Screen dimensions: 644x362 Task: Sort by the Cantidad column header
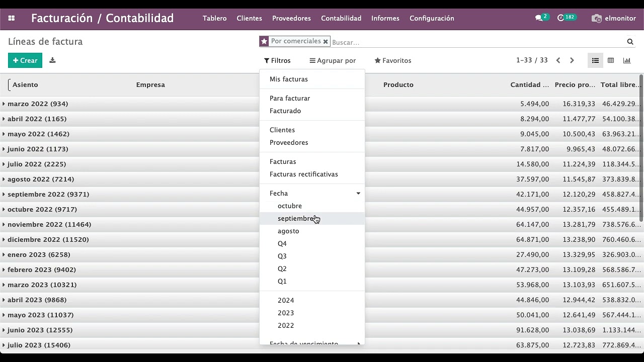530,84
